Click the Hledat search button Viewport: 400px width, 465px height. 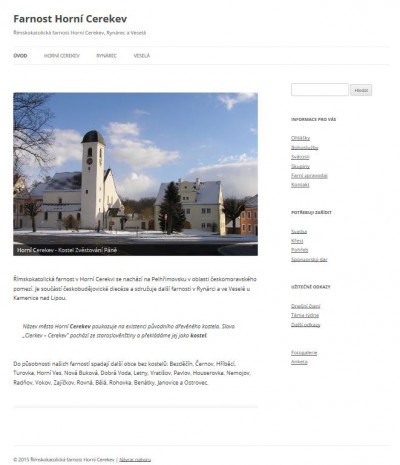[x=361, y=90]
